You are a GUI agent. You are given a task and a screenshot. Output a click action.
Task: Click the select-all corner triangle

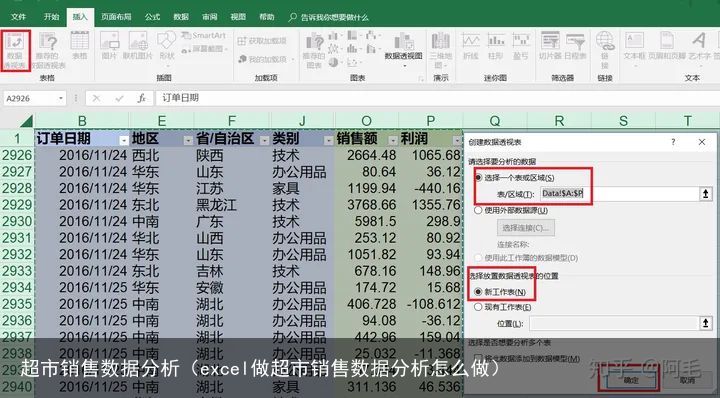tap(26, 122)
